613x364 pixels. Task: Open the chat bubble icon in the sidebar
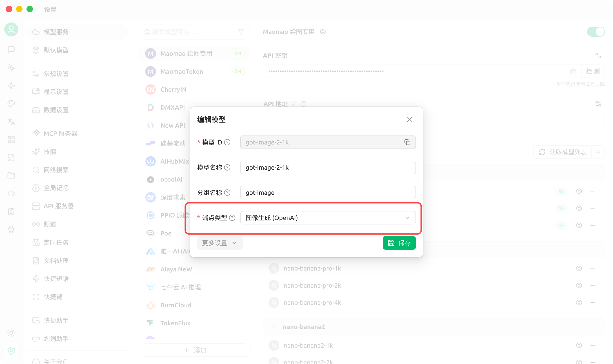coord(11,50)
